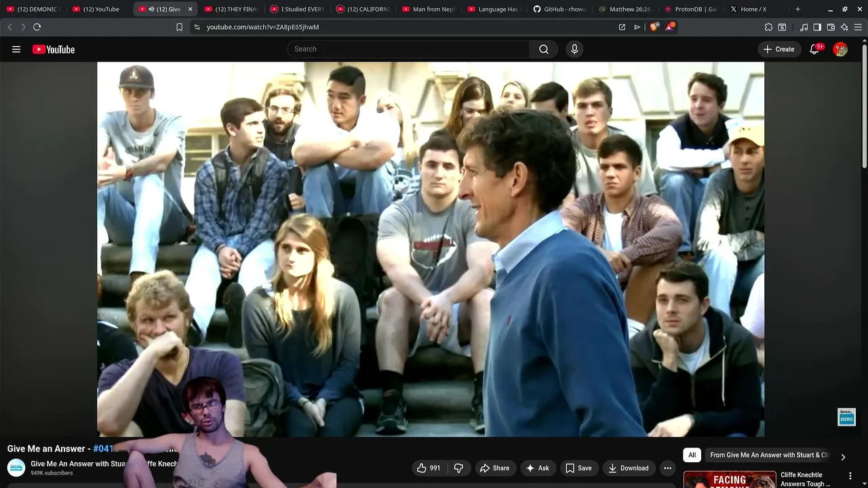Image resolution: width=868 pixels, height=488 pixels.
Task: Go forward in browser history
Action: 23,27
